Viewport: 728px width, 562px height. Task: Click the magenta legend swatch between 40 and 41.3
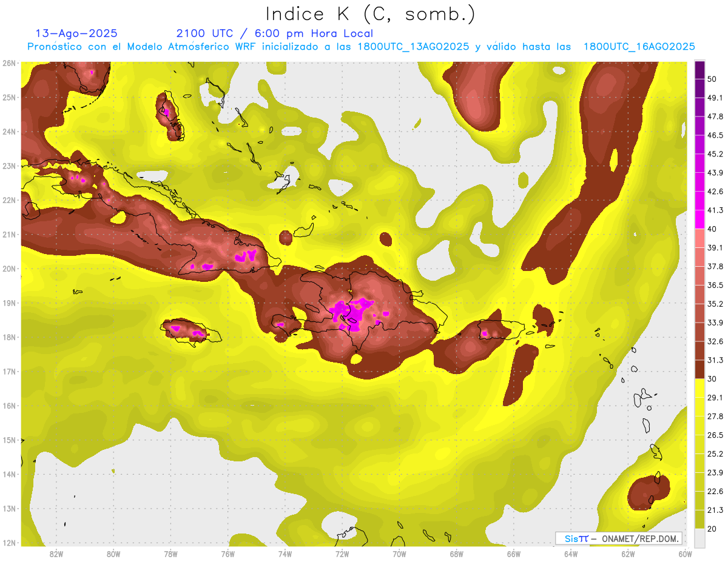(x=700, y=219)
